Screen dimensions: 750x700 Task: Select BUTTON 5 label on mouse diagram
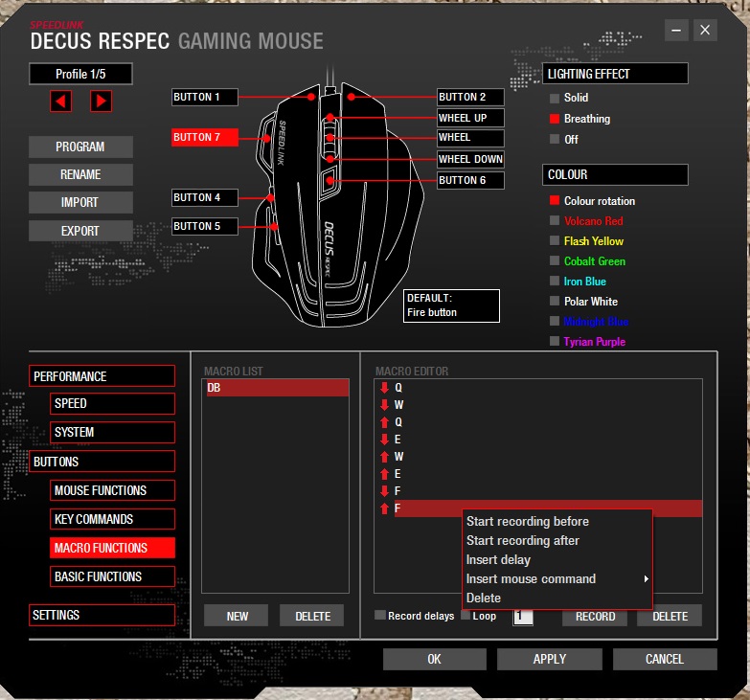point(205,226)
